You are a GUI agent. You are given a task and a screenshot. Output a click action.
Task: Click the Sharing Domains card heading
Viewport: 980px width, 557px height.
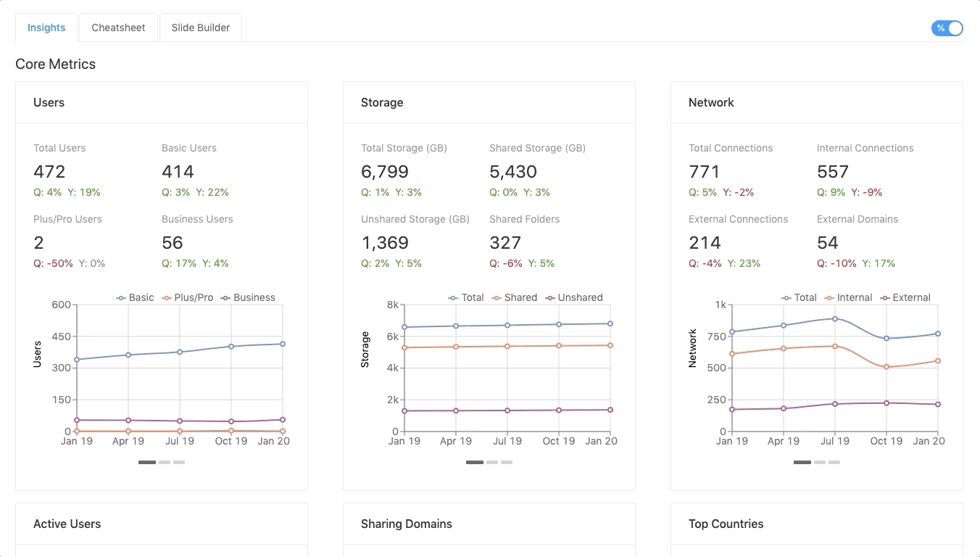407,524
